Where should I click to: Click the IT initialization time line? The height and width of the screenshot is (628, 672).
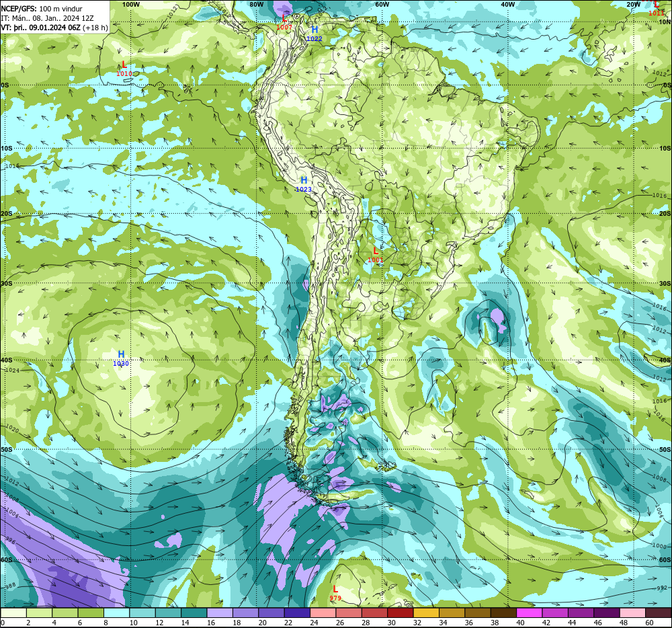(47, 18)
